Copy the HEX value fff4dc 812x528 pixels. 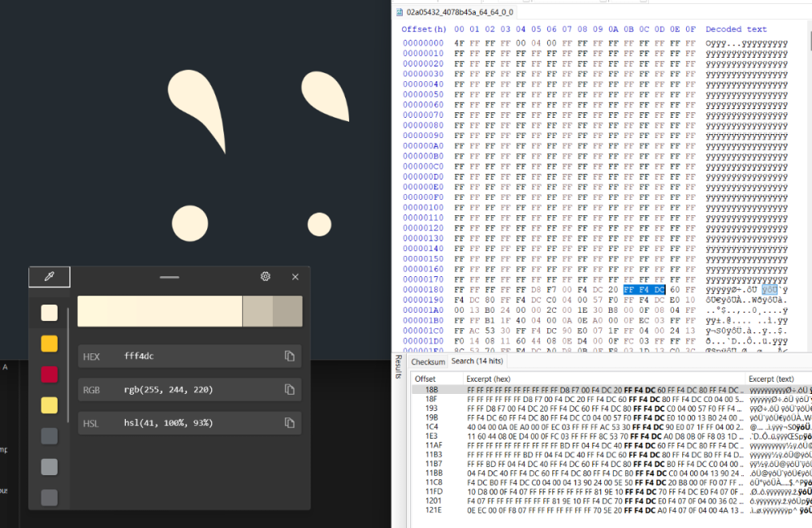(x=289, y=356)
